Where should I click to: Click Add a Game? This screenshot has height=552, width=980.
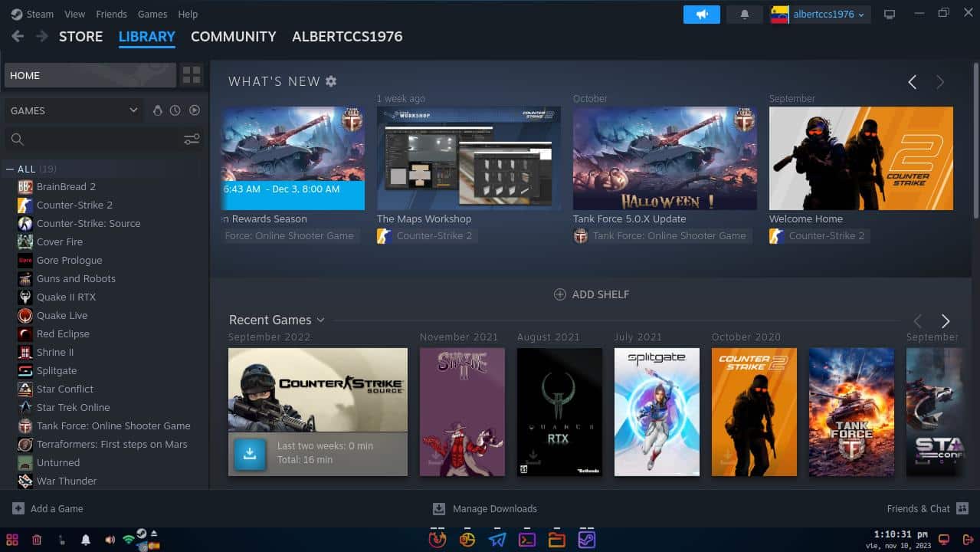48,508
